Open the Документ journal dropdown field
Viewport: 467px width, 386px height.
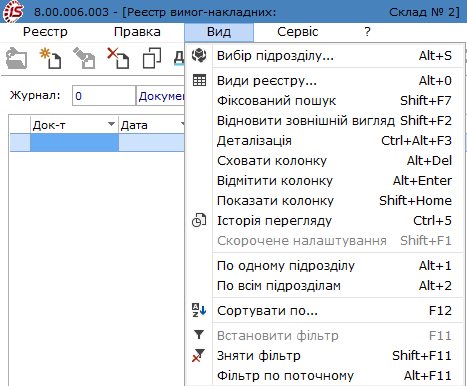click(161, 96)
